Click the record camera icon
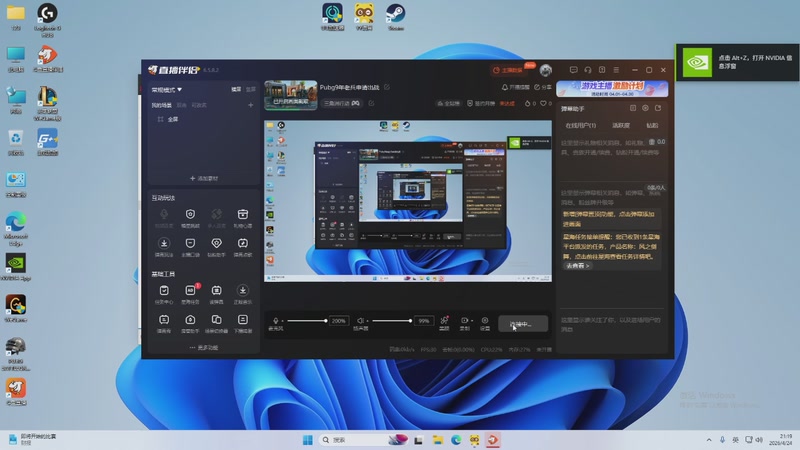800x450 pixels. (464, 320)
